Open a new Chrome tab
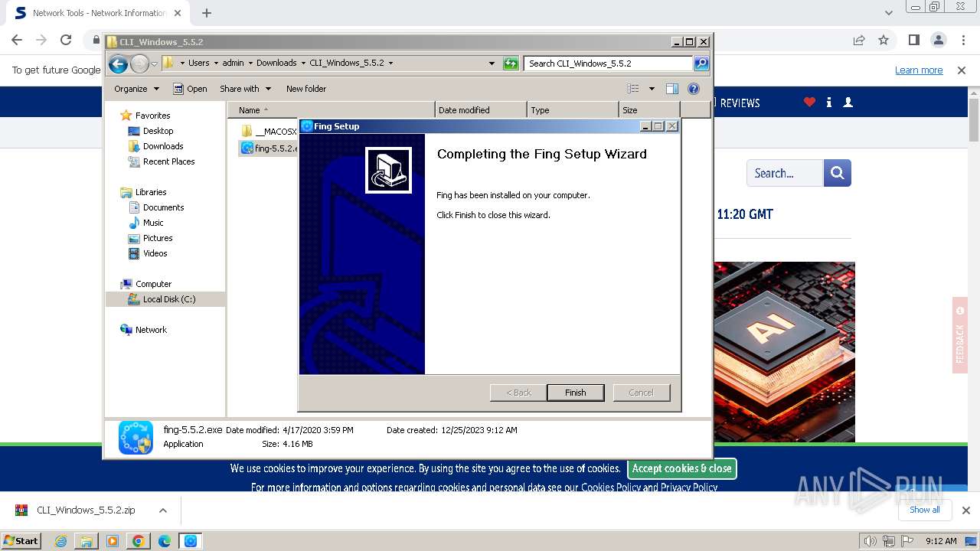This screenshot has height=551, width=980. (x=207, y=13)
